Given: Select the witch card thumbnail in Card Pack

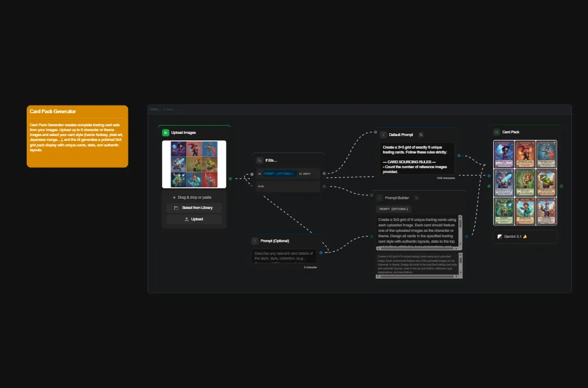Looking at the screenshot, I should (504, 155).
